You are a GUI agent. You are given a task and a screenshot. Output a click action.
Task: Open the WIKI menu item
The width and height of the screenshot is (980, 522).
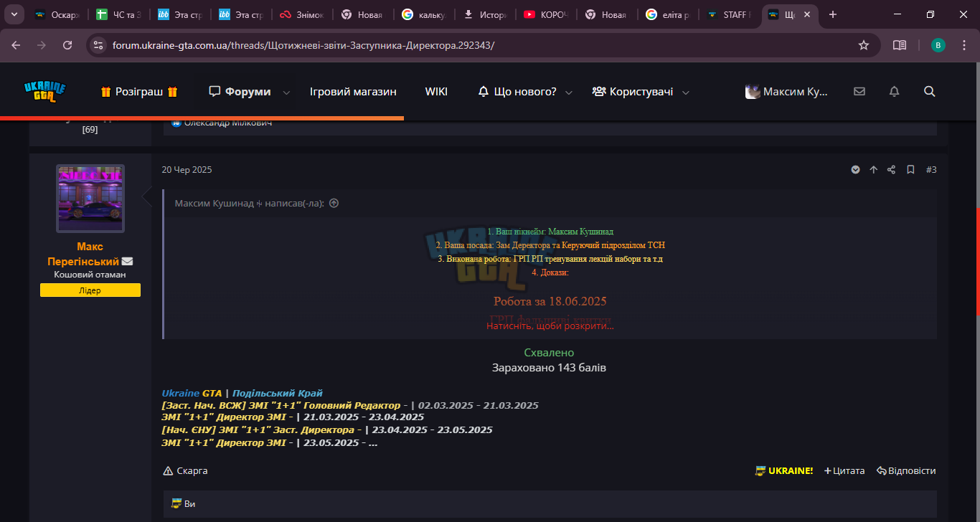(x=436, y=92)
